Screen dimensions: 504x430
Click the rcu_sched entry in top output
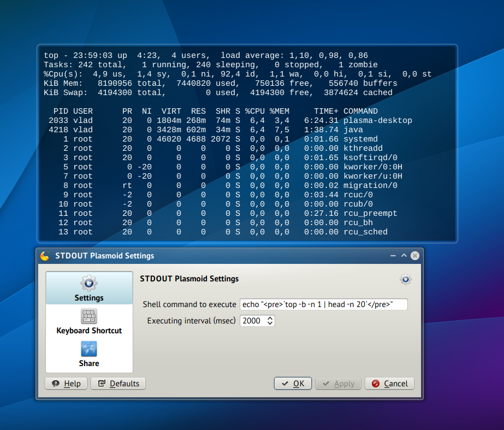click(x=365, y=232)
